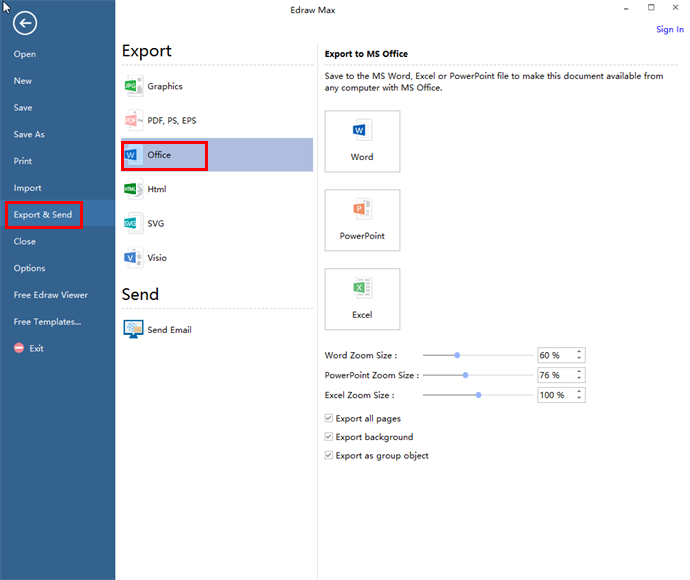Click the Word Zoom Size slider handle

(x=457, y=355)
